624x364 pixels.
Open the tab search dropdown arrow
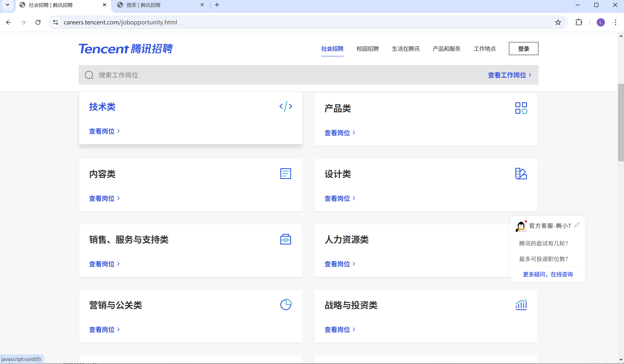coord(7,5)
